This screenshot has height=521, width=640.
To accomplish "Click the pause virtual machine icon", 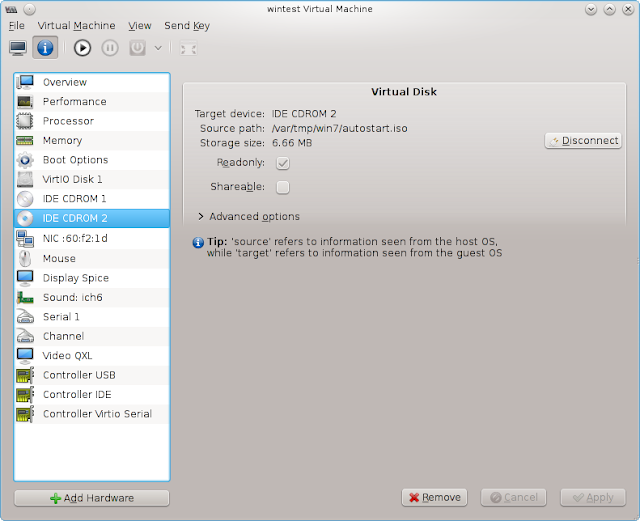I will coord(110,48).
